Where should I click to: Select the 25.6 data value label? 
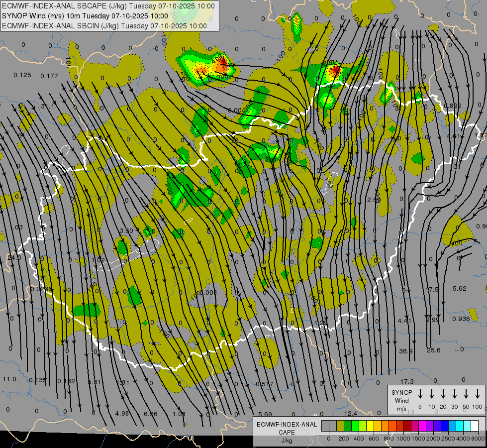tap(433, 350)
